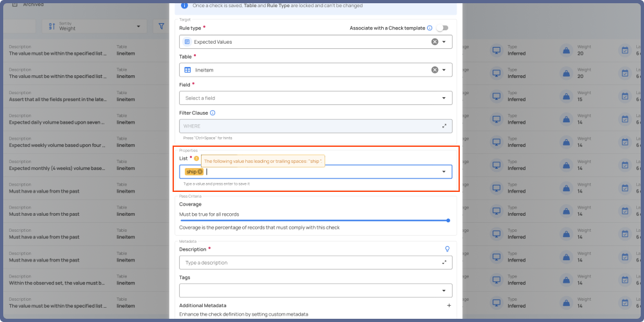Click the lightbulb icon next to Description

pyautogui.click(x=448, y=249)
